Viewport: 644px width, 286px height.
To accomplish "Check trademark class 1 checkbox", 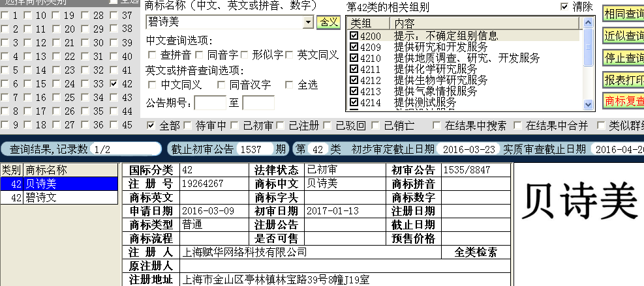I will 5,16.
